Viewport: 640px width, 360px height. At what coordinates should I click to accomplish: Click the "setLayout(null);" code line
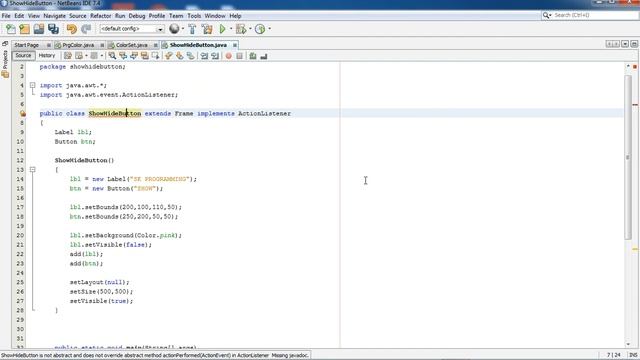tap(99, 282)
